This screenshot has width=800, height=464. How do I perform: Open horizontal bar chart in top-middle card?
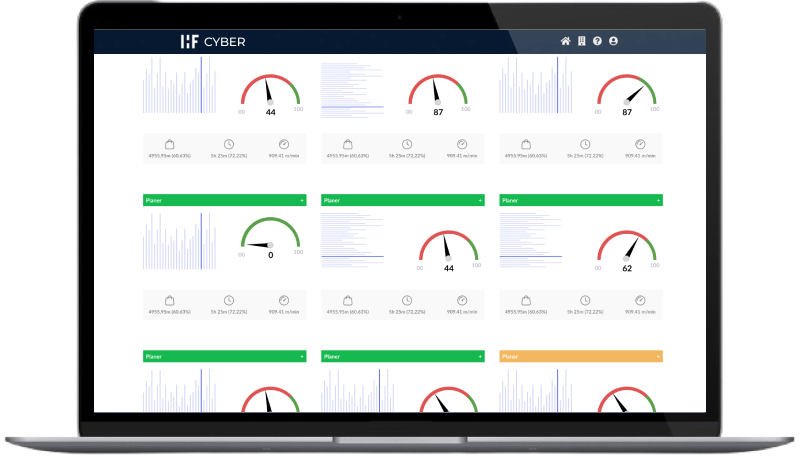[352, 90]
